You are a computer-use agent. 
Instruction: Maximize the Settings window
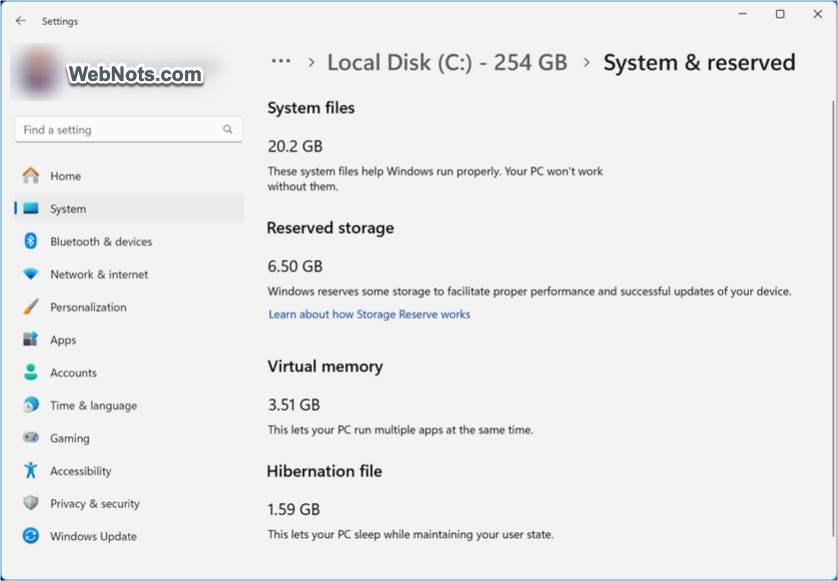[780, 14]
